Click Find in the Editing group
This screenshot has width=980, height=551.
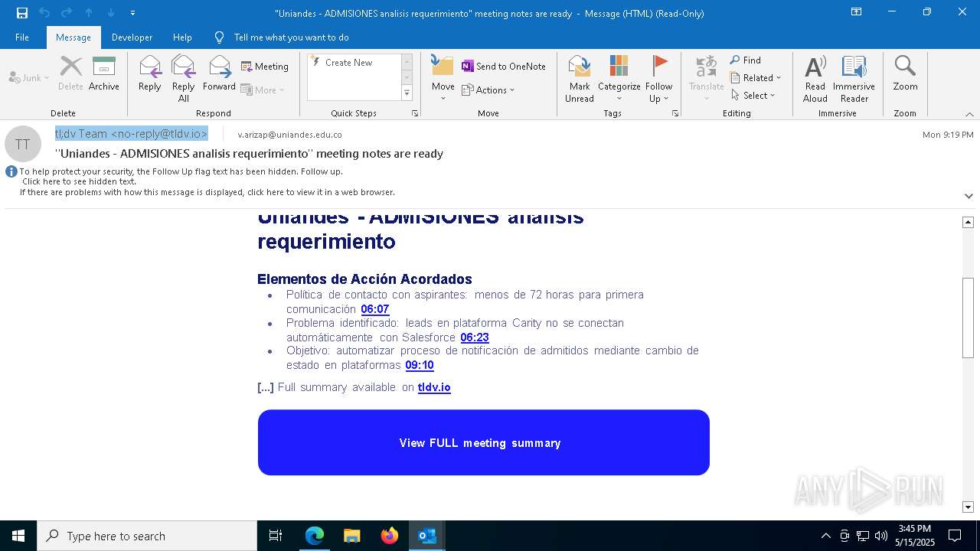coord(746,60)
